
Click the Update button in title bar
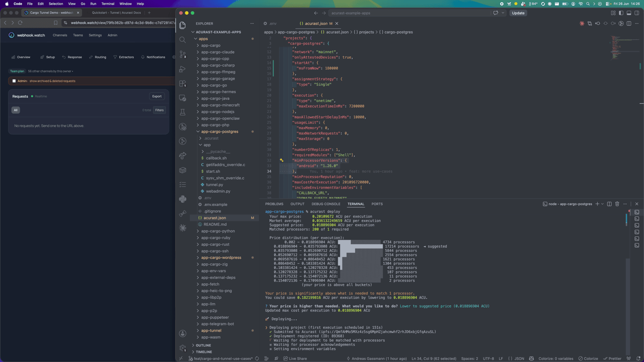[x=518, y=13]
